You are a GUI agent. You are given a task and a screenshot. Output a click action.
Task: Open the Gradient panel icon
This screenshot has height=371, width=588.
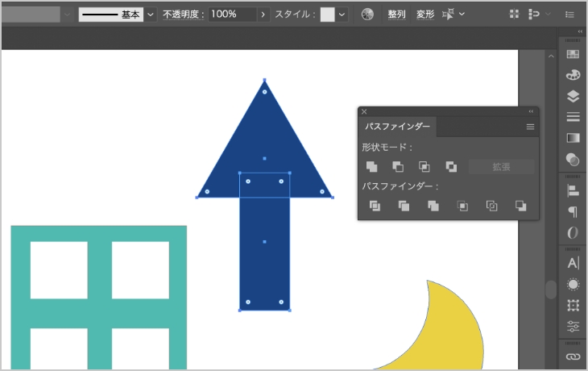point(573,138)
